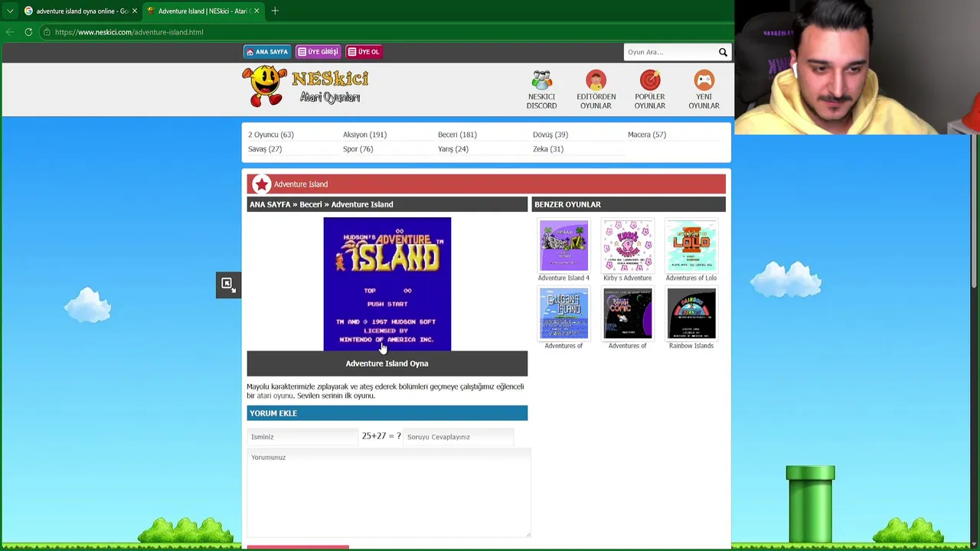Open the Dövüş (39) category

[x=550, y=135]
